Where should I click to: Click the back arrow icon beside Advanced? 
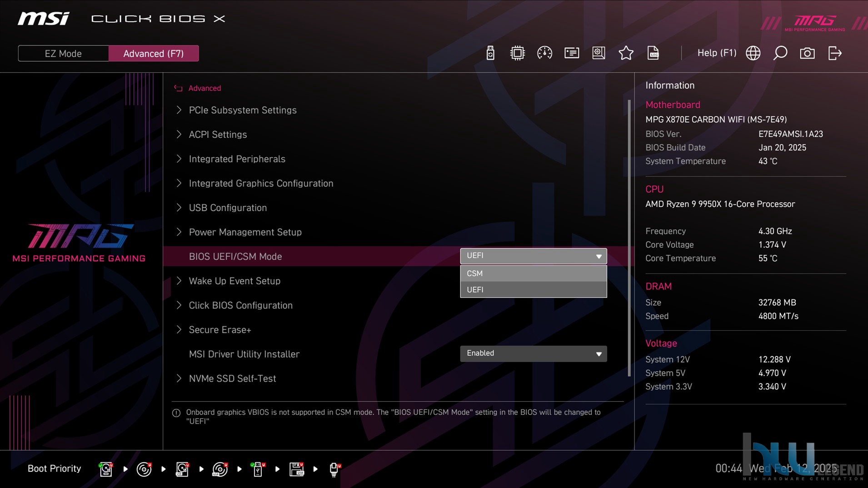click(x=178, y=88)
